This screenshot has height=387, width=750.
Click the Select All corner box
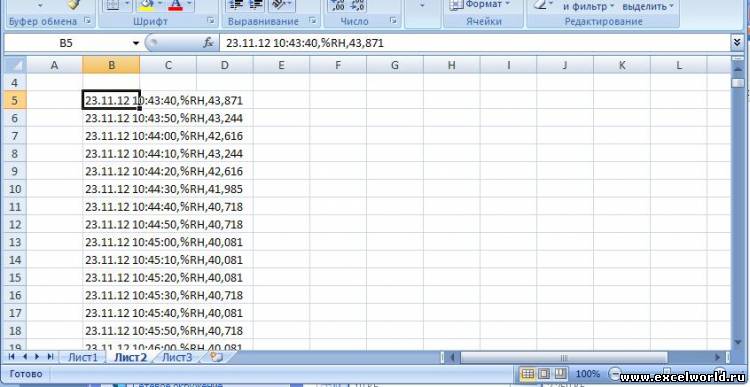[x=15, y=65]
